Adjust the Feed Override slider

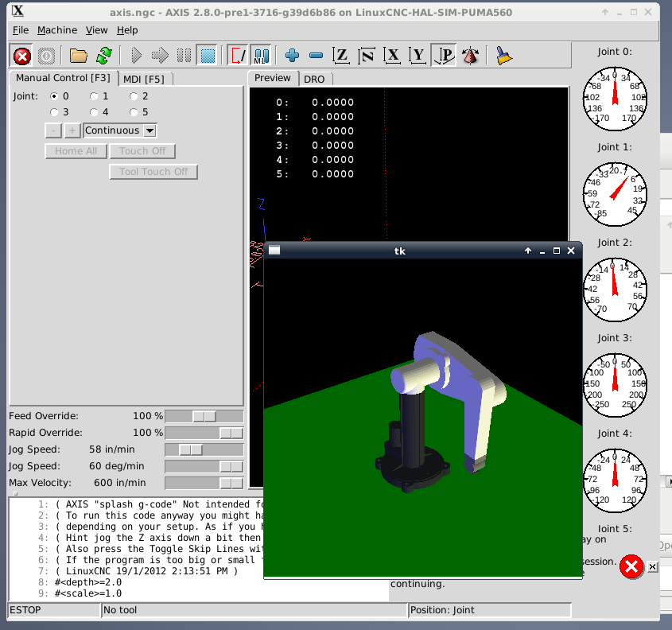[204, 417]
